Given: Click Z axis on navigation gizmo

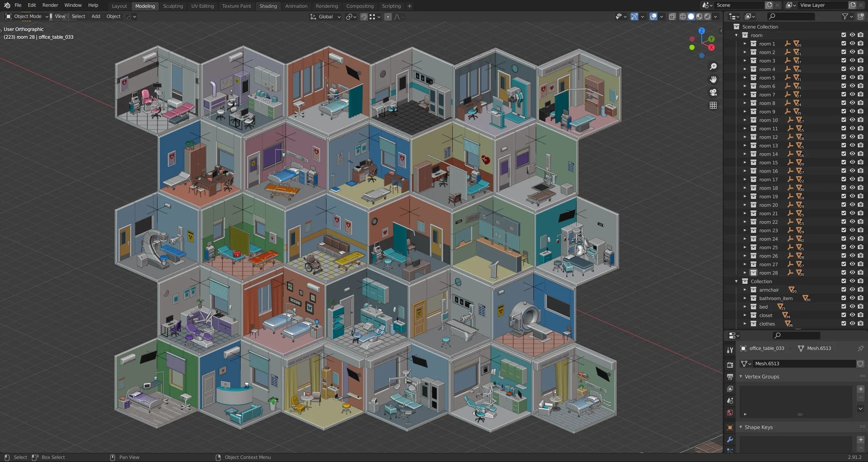Looking at the screenshot, I should click(x=701, y=31).
